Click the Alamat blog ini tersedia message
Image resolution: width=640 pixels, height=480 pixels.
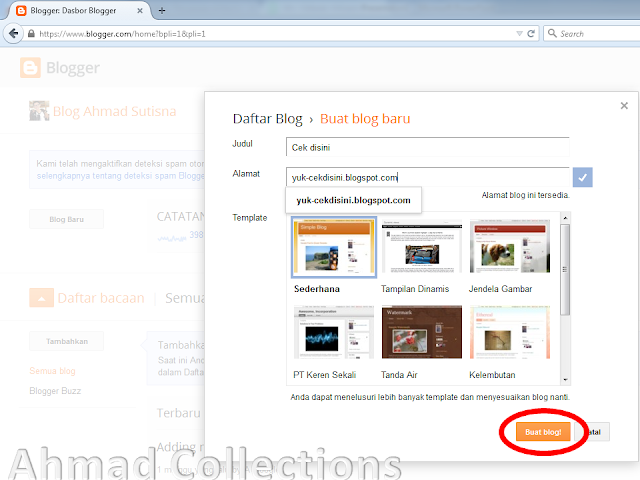[x=525, y=195]
